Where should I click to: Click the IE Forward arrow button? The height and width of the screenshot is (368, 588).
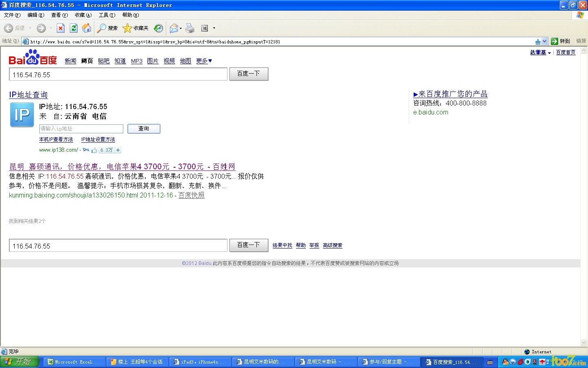(x=41, y=28)
